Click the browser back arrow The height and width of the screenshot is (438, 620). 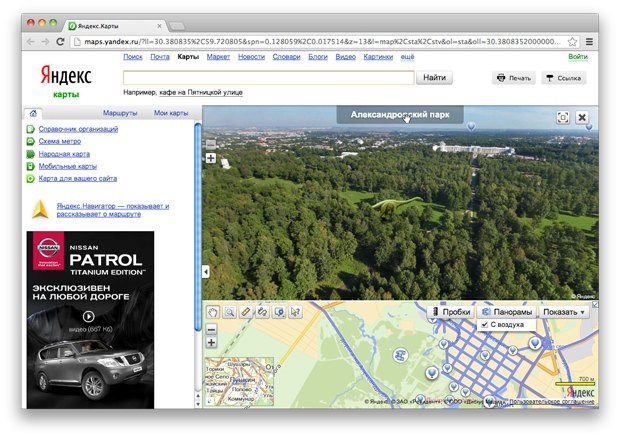pos(31,42)
